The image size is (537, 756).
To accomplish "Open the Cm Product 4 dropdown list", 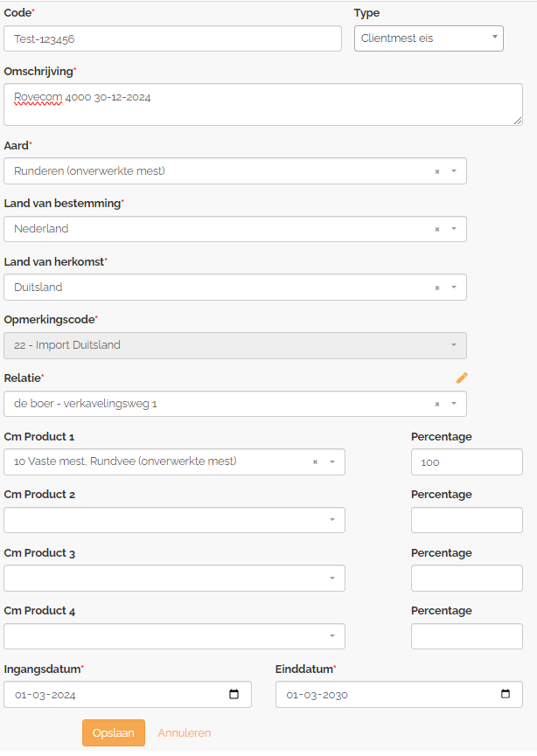I will pyautogui.click(x=174, y=636).
